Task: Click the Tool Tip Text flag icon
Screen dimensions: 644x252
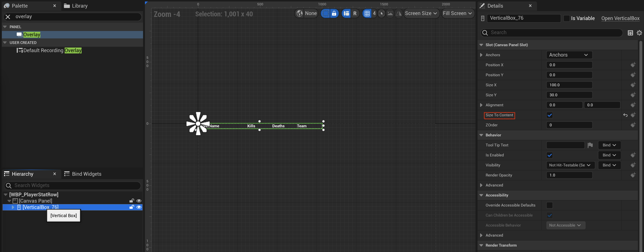Action: pyautogui.click(x=590, y=145)
